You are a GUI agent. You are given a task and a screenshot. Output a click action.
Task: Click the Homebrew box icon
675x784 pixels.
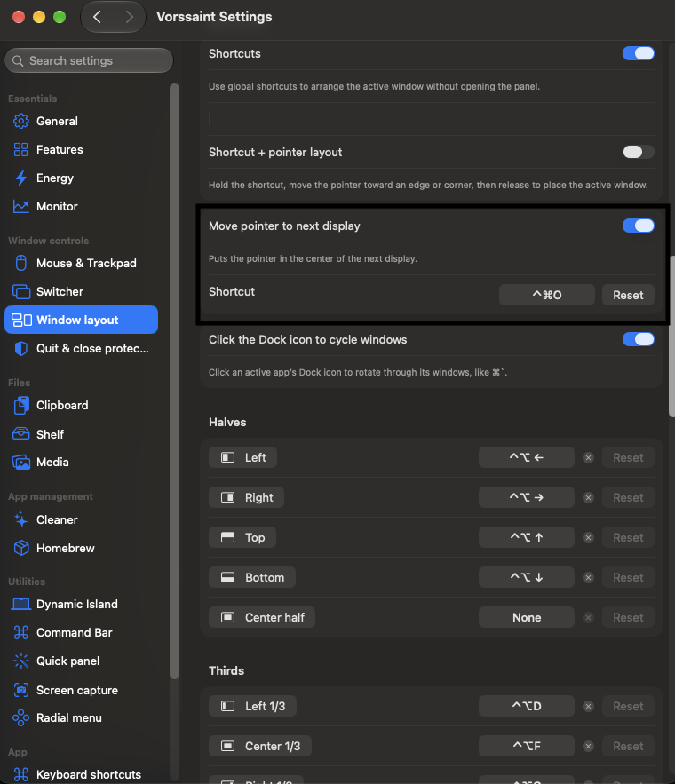coord(21,548)
